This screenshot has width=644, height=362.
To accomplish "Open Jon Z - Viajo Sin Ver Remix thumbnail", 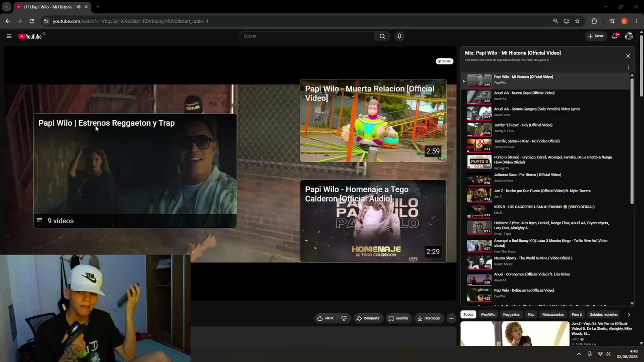I will pos(515,334).
